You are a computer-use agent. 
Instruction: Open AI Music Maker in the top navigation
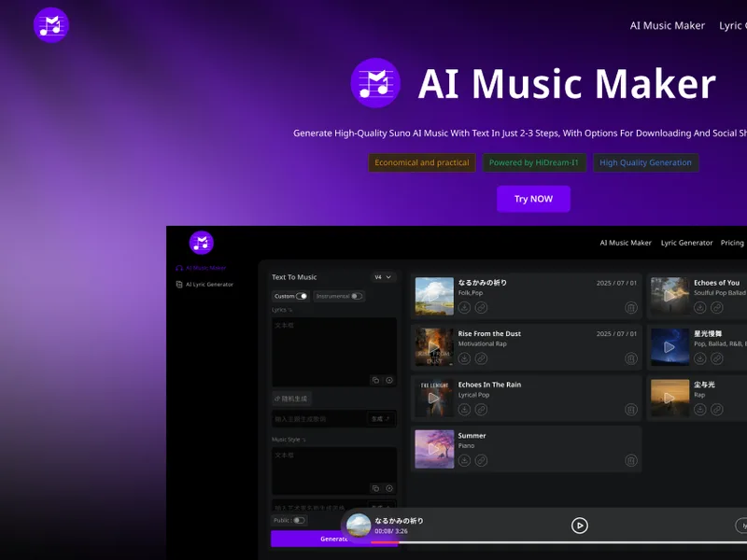pos(667,26)
